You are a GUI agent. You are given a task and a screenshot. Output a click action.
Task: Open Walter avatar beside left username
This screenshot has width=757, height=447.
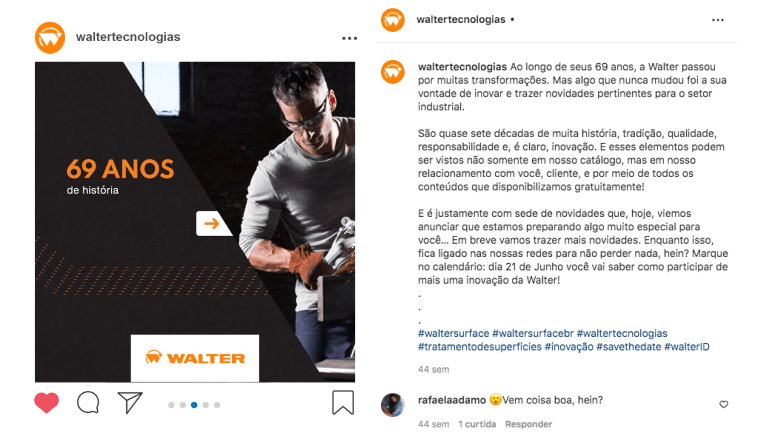(50, 38)
